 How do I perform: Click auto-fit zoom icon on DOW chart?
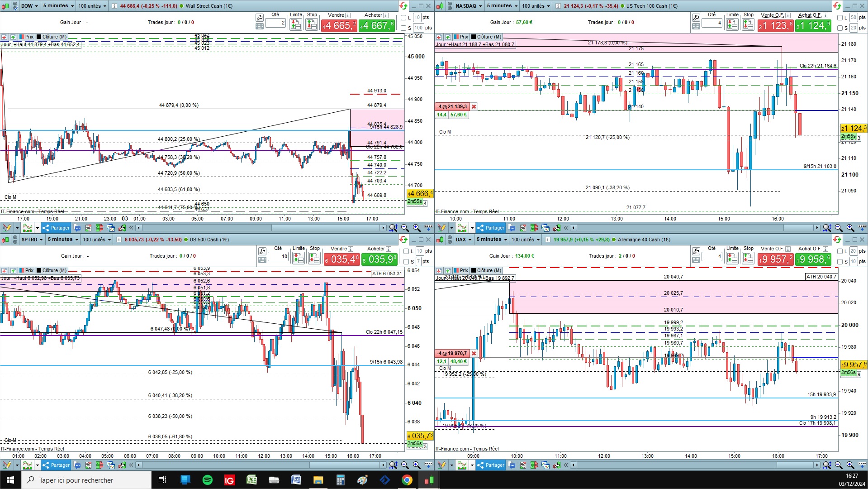(x=393, y=228)
